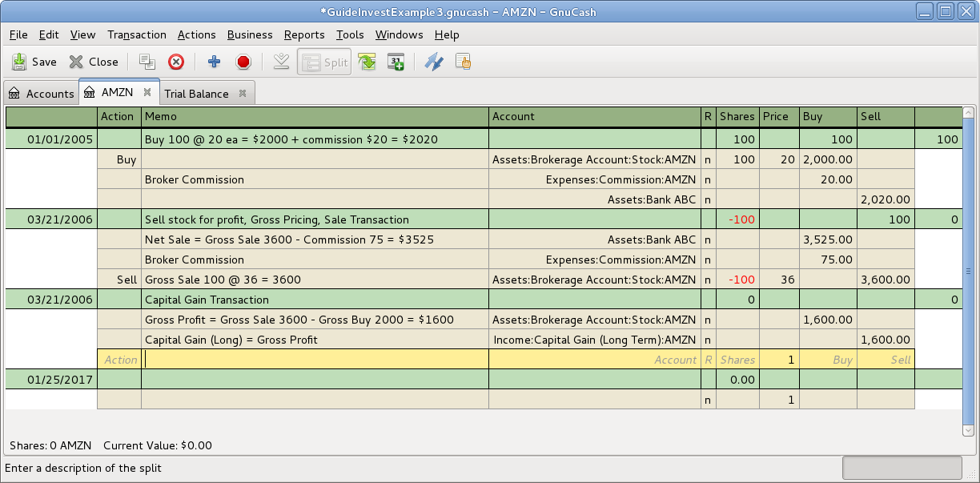This screenshot has height=483, width=980.
Task: Click the Save toolbar button
Action: [34, 62]
